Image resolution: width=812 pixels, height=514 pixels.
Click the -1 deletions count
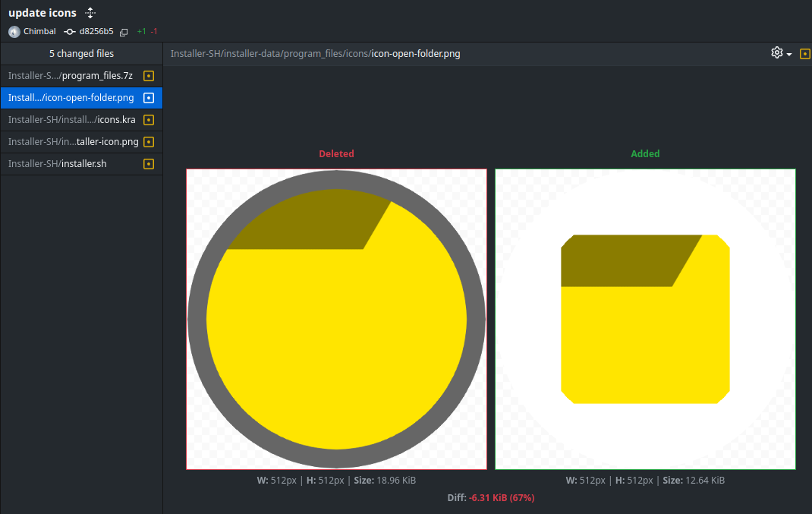coord(154,32)
